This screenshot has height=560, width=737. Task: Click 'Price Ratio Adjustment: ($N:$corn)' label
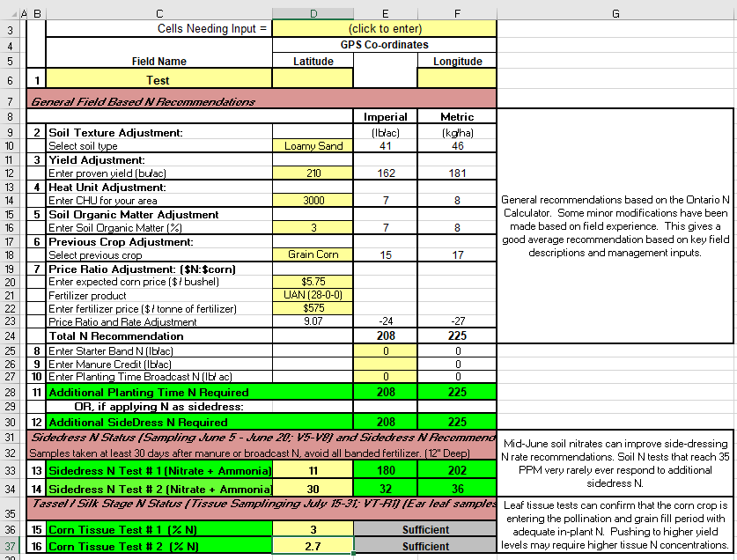tap(142, 269)
